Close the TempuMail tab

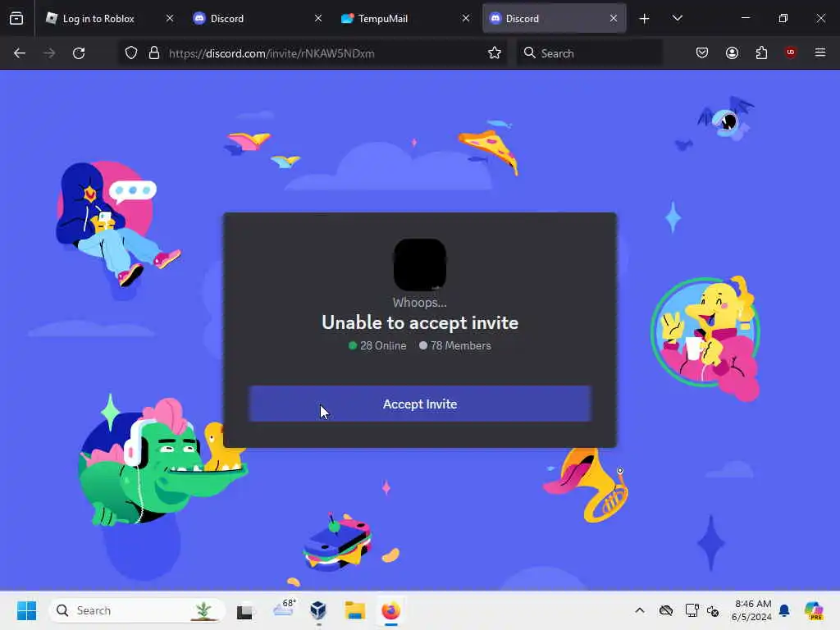point(466,18)
